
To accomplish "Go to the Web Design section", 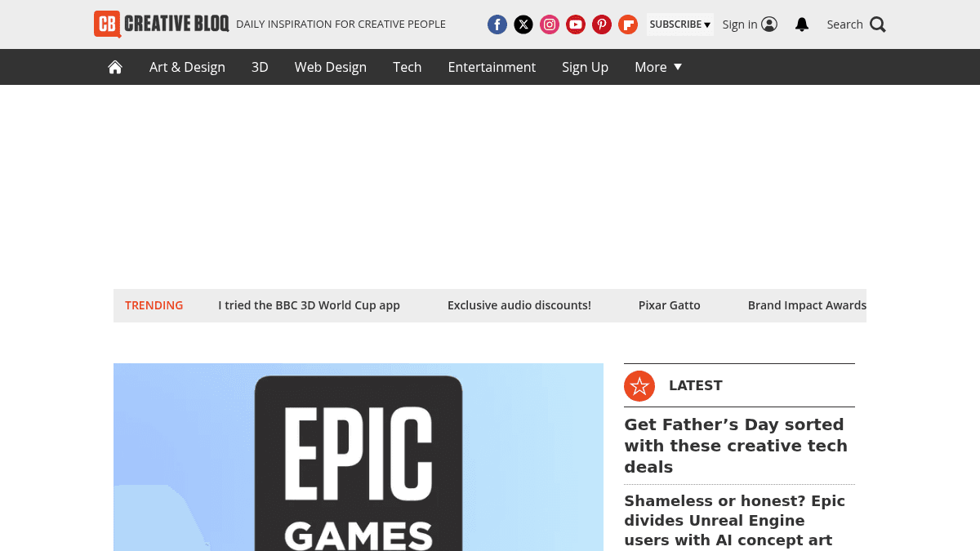I will [x=331, y=67].
